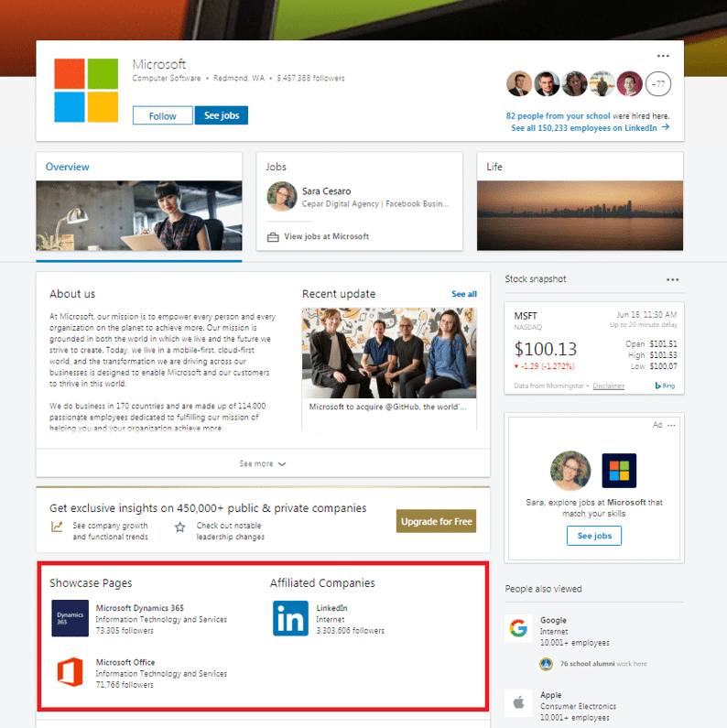Open Google company name link
Viewport: 727px width, 728px height.
click(553, 620)
